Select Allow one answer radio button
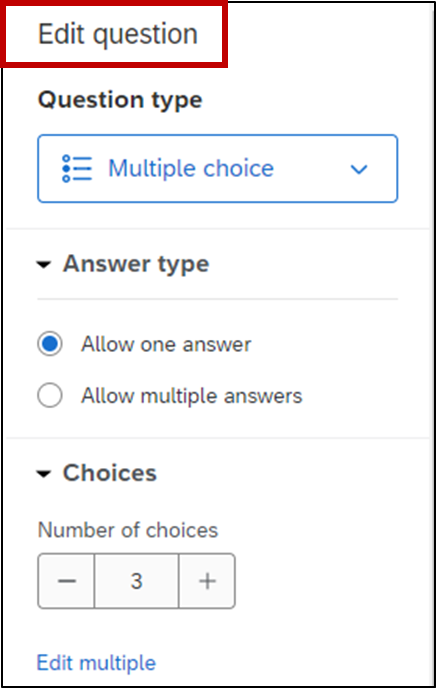Screen dimensions: 436x688 (x=50, y=344)
